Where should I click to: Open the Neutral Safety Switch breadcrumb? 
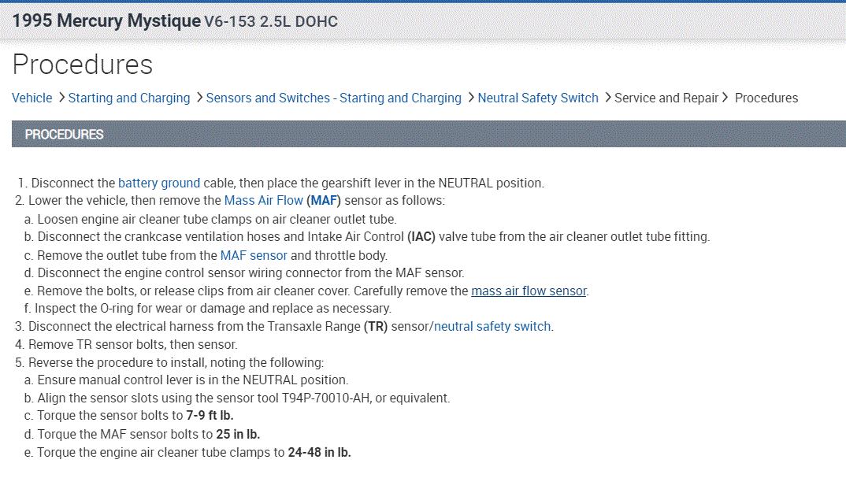click(538, 98)
